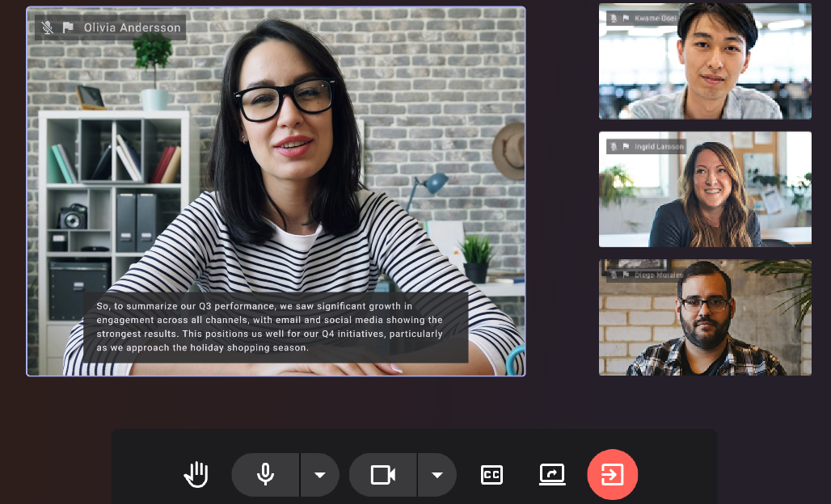Leave the meeting with the red exit button
The height and width of the screenshot is (504, 831).
613,474
